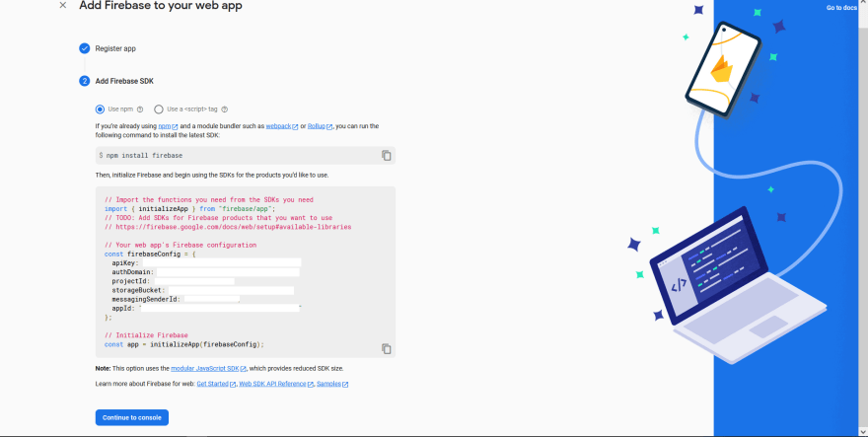
Task: Open help icon next to script tag option
Action: (224, 109)
